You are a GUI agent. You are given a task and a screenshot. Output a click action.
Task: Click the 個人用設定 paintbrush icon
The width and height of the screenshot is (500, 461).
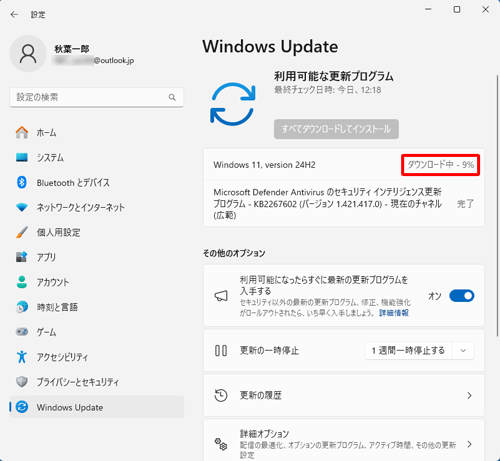pyautogui.click(x=22, y=232)
